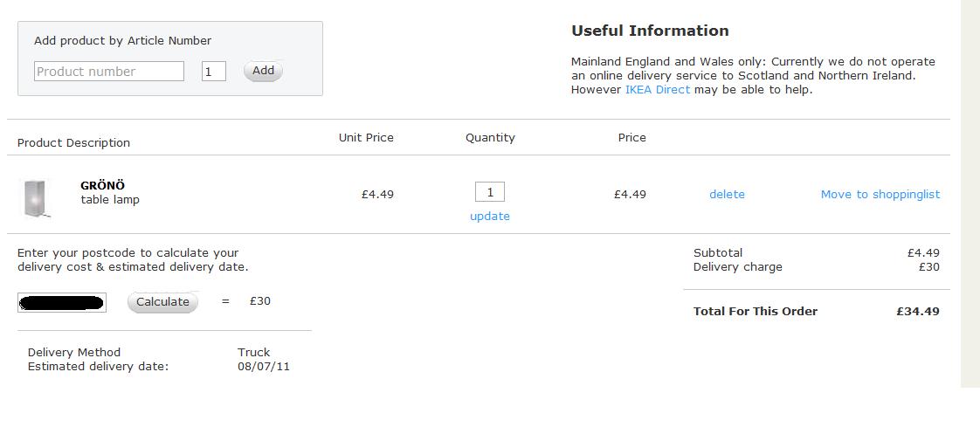Focus the Product number input field
Image resolution: width=980 pixels, height=434 pixels.
pos(109,72)
